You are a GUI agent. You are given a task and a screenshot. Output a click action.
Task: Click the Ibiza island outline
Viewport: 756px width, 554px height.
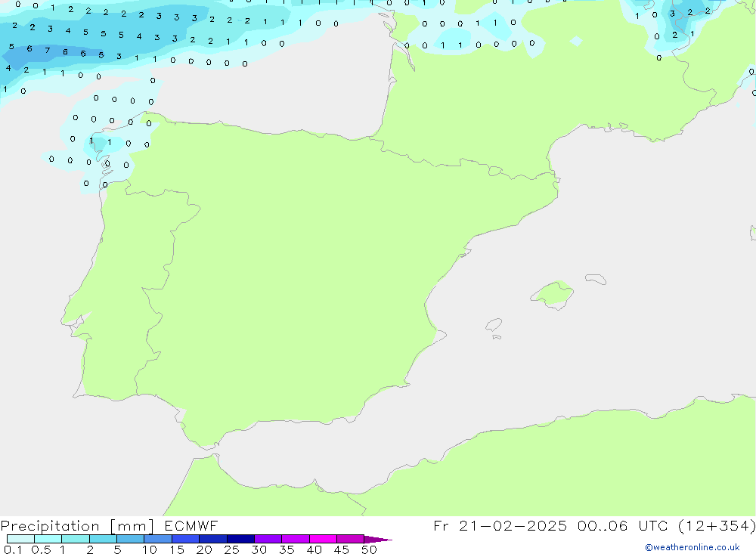click(494, 324)
